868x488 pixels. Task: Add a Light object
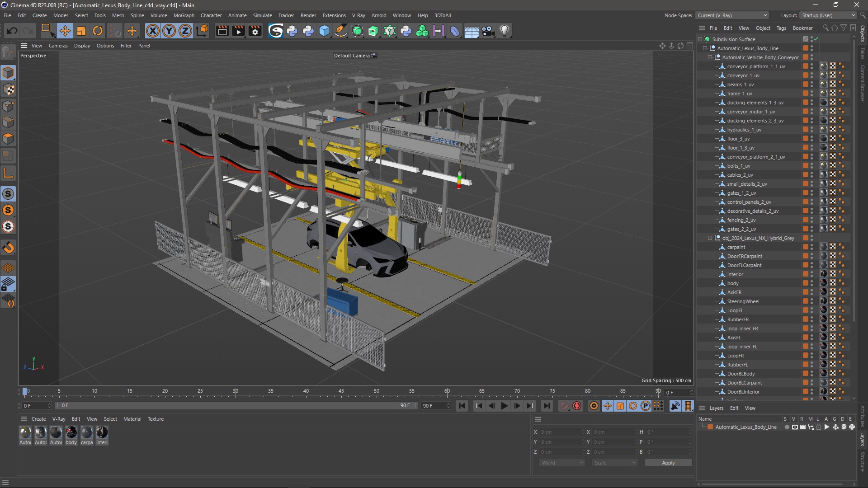(505, 31)
